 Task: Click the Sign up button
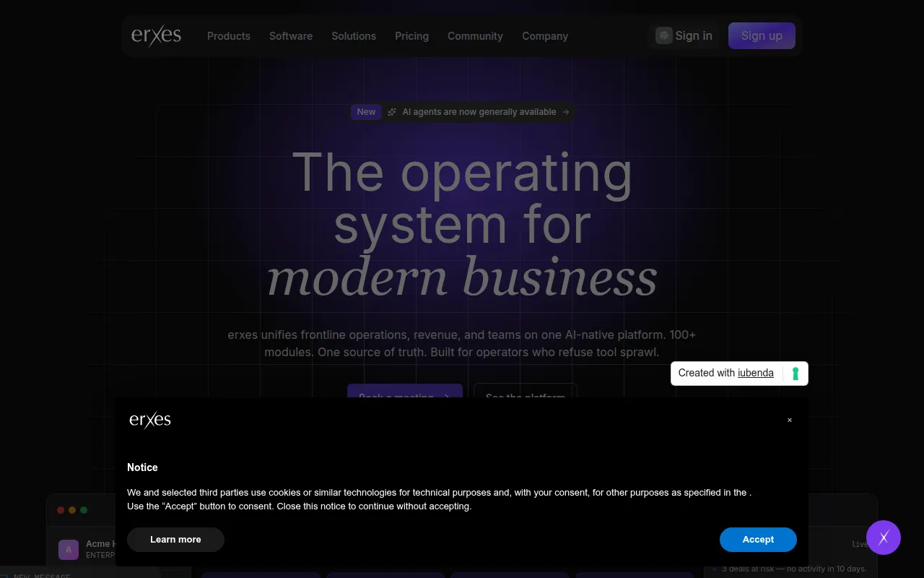pyautogui.click(x=762, y=35)
